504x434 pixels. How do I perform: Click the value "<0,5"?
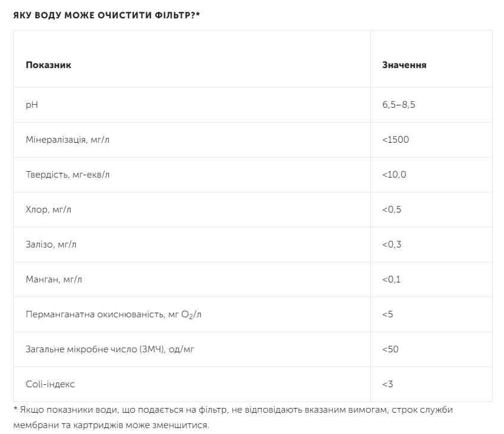pos(392,210)
